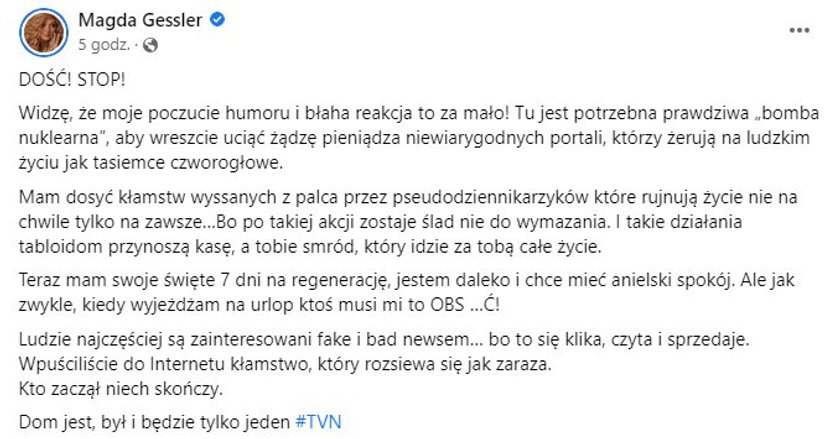This screenshot has height=439, width=840.
Task: Click the line starting 'Ludzie najczęściej są zainteresowani'
Action: point(384,339)
